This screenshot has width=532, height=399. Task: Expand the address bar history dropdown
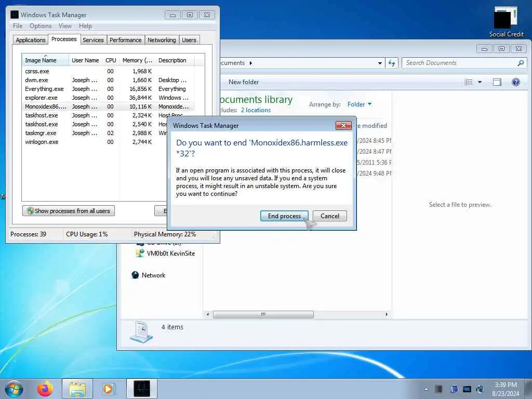[380, 63]
